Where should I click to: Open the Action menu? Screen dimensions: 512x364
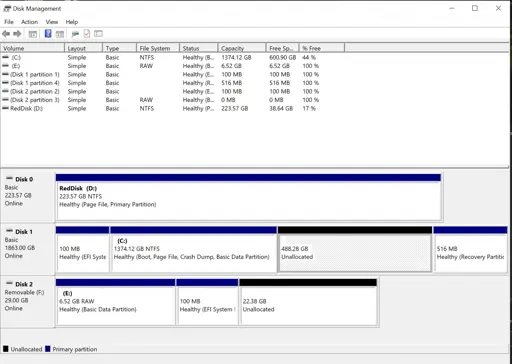pyautogui.click(x=29, y=22)
